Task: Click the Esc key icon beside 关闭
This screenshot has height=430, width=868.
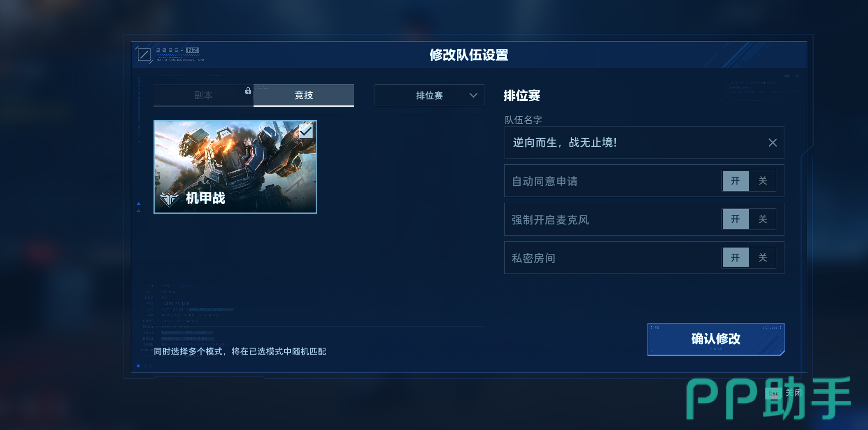Action: tap(774, 393)
